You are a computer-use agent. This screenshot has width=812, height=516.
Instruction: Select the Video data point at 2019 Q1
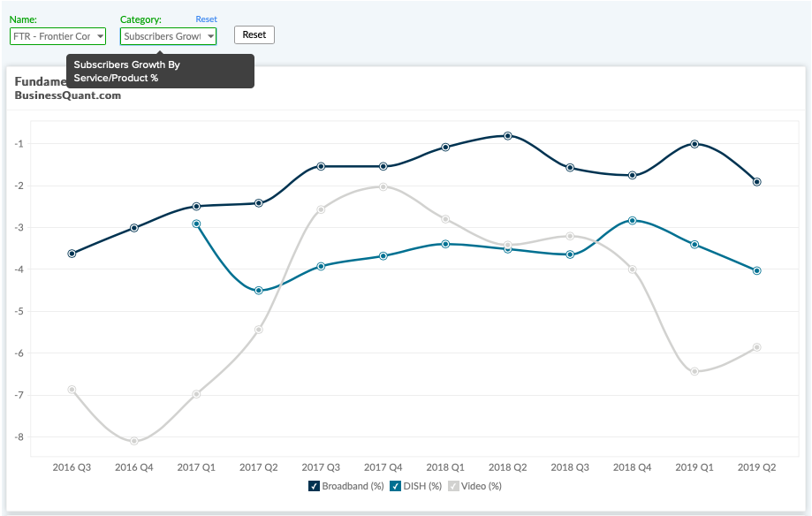[x=695, y=371]
